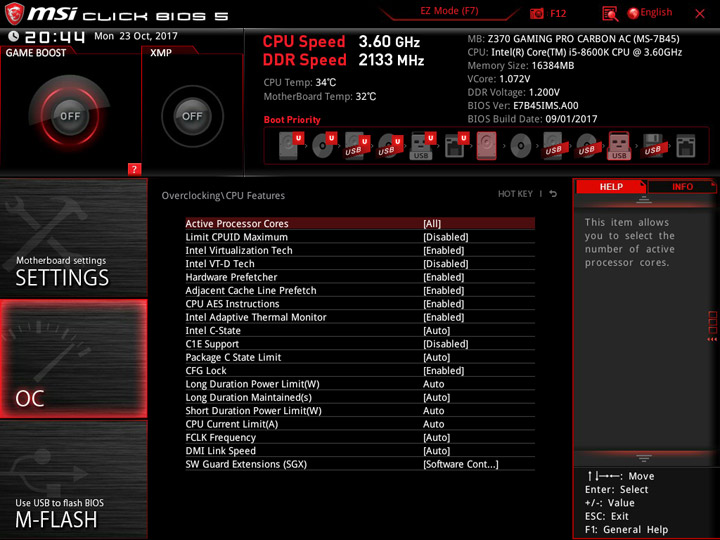720x540 pixels.
Task: Click the globe icon beside English
Action: pyautogui.click(x=633, y=13)
